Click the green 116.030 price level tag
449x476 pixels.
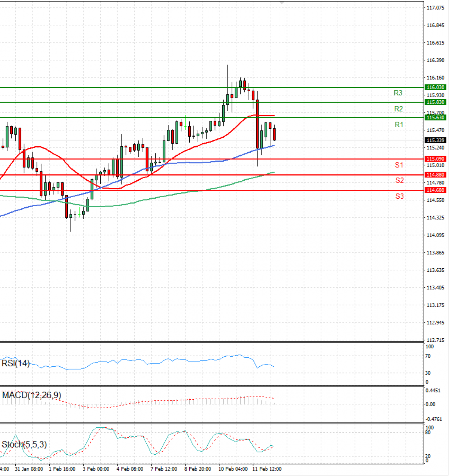(x=435, y=87)
